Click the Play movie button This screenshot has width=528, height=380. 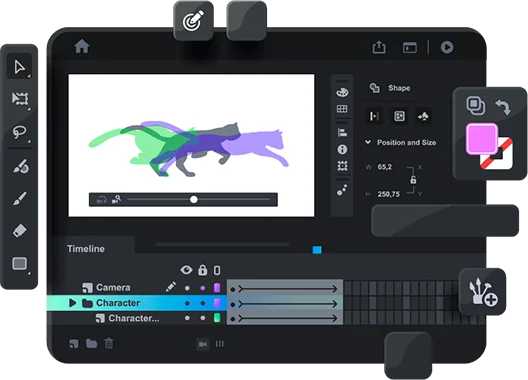[x=447, y=47]
